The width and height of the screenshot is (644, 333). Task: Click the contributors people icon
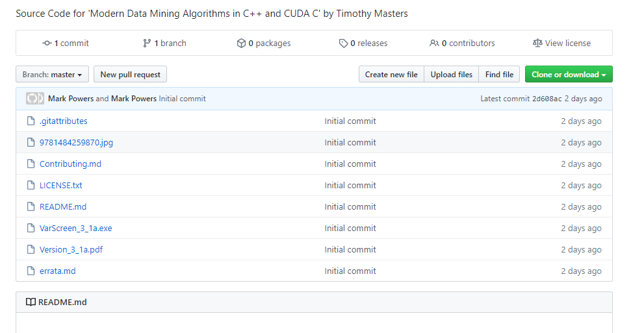[x=434, y=43]
